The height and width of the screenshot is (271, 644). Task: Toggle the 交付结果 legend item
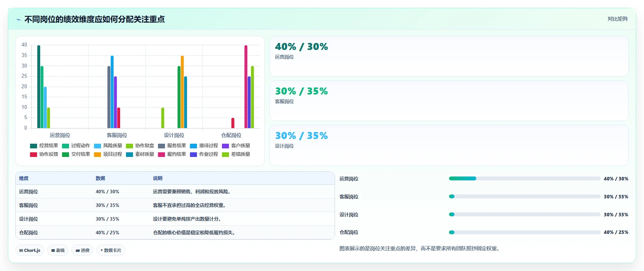click(76, 154)
